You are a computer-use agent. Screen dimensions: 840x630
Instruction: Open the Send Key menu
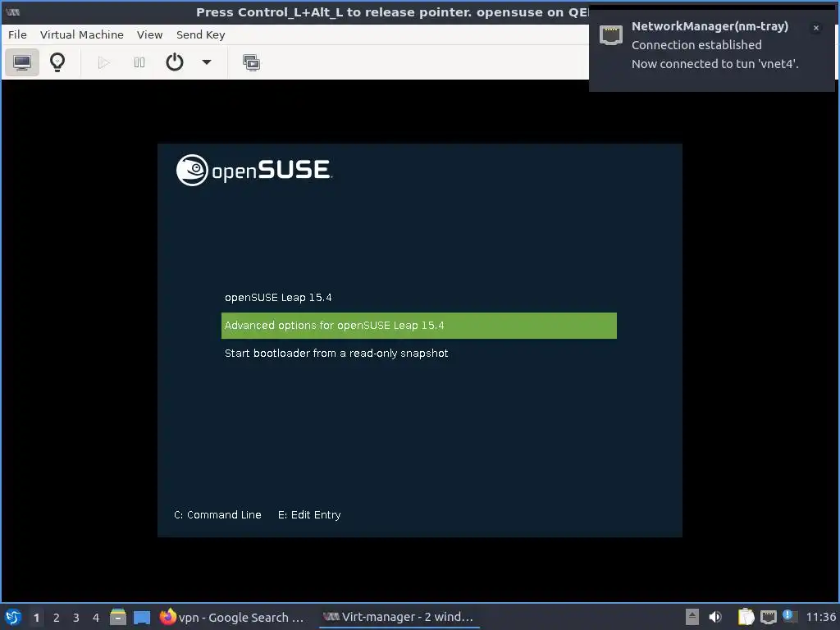201,34
